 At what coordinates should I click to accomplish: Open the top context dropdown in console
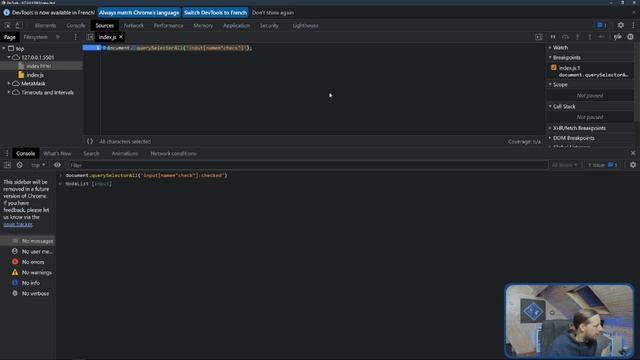[x=38, y=165]
